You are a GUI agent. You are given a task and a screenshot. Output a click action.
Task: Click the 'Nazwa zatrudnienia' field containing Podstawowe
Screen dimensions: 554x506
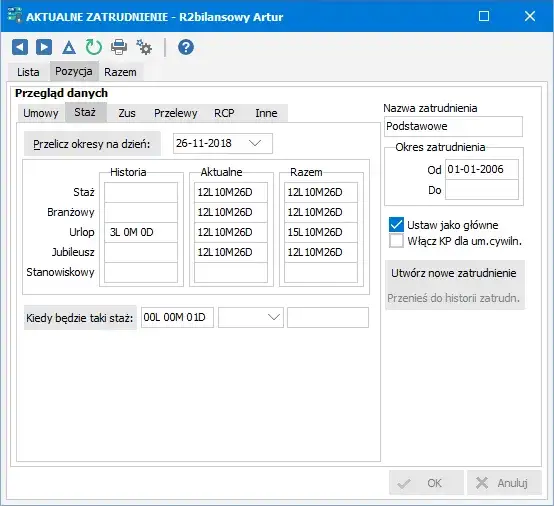pyautogui.click(x=453, y=126)
